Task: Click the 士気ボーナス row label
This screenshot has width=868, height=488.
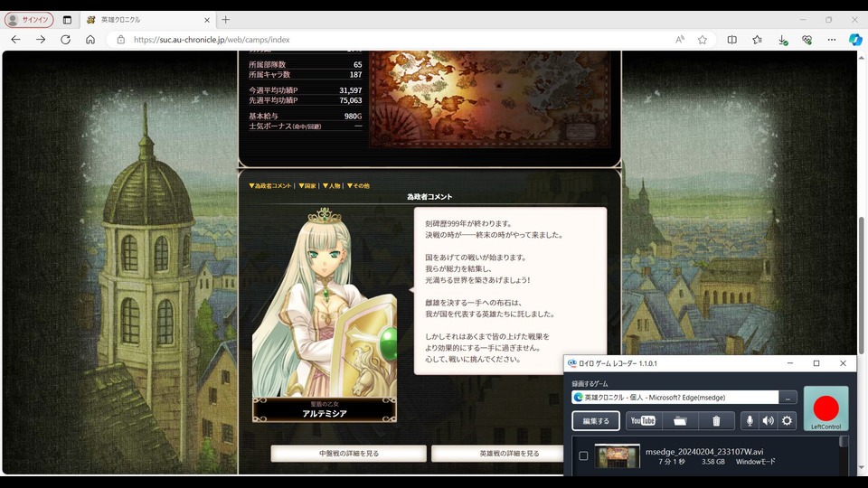Action: (285, 127)
